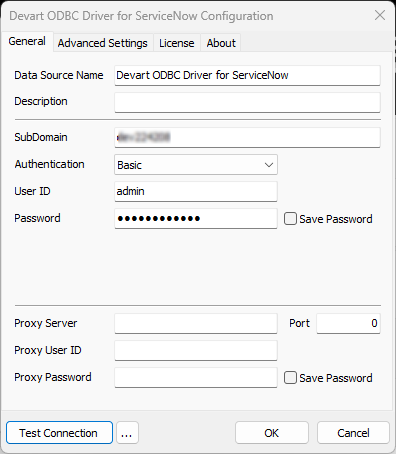Select the General tab

pos(27,41)
